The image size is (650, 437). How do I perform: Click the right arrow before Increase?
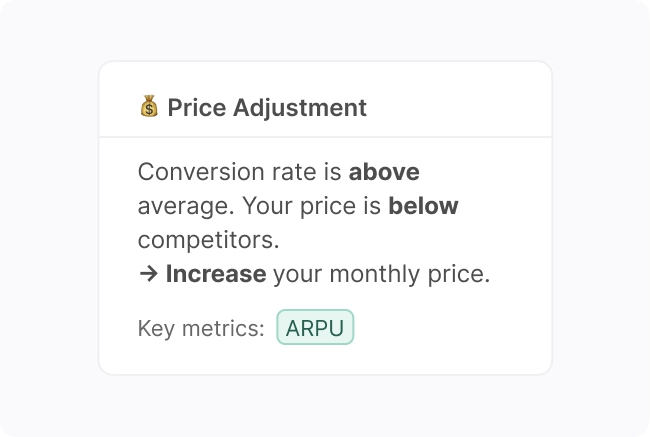pos(149,274)
